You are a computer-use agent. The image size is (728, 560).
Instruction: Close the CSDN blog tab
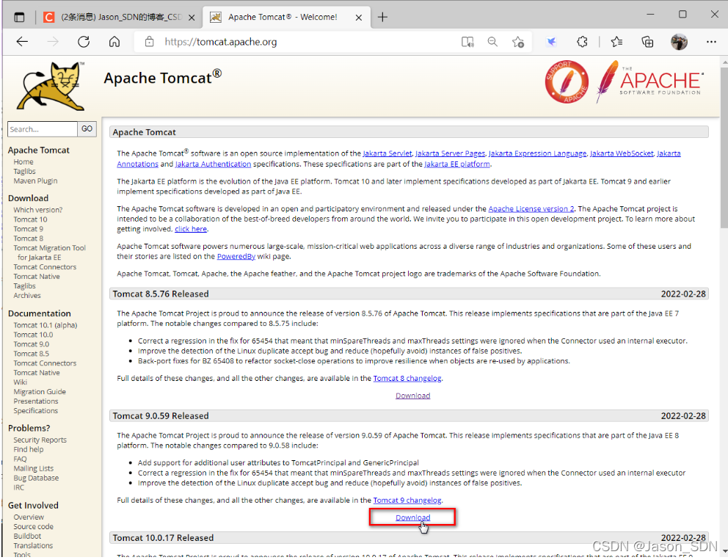[x=192, y=18]
